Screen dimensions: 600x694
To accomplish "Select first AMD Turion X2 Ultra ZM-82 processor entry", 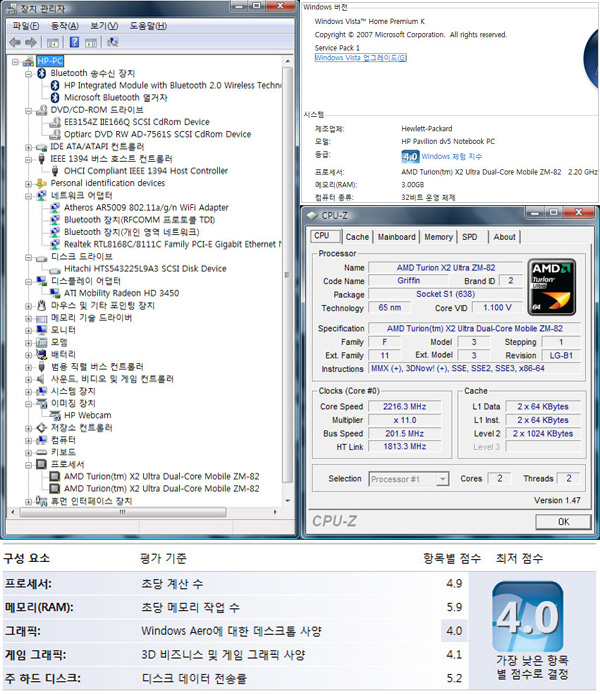I will (x=162, y=476).
